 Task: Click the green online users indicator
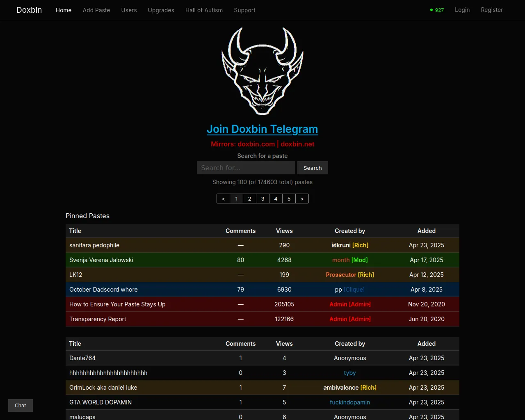pos(437,10)
